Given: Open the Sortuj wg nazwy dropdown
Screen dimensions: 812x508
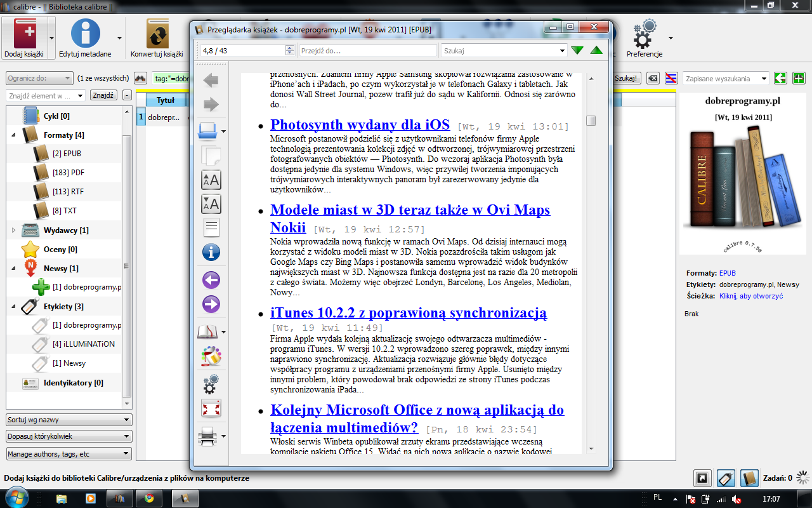Looking at the screenshot, I should (69, 420).
